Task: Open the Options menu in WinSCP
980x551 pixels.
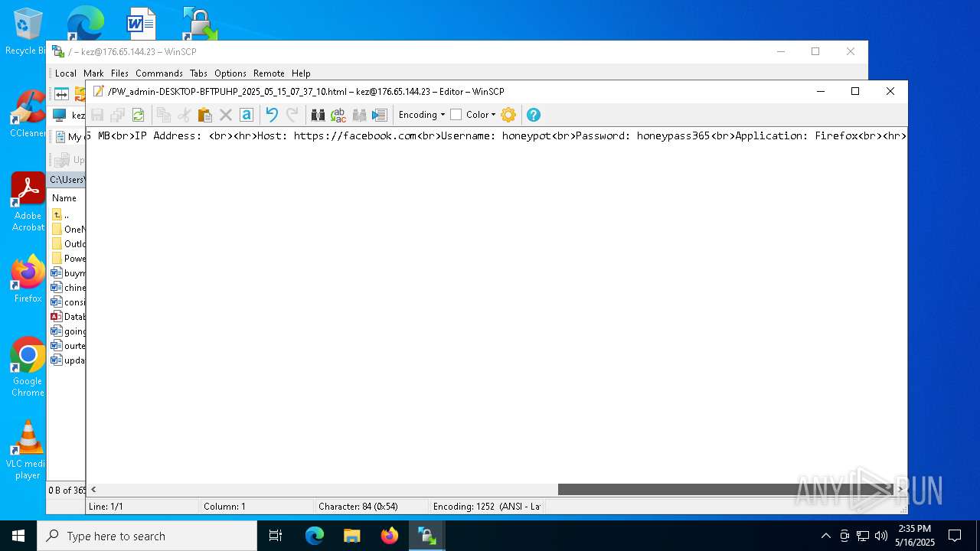Action: point(230,73)
